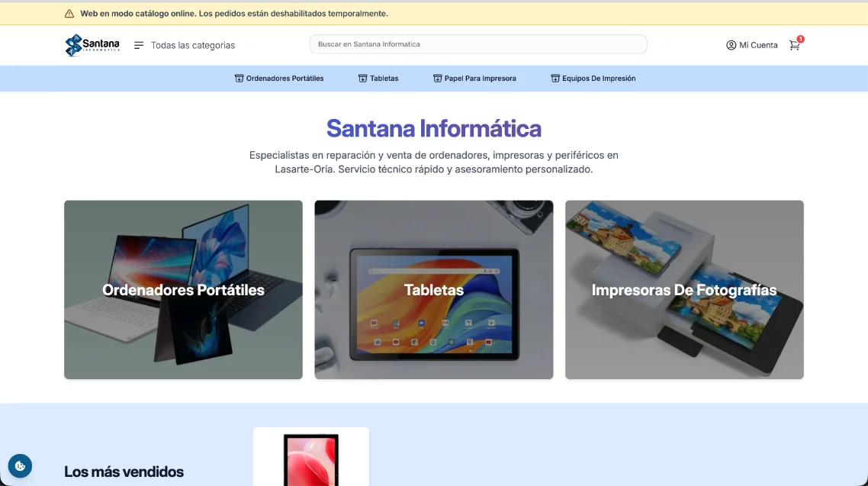Click the warning triangle icon in banner

[x=69, y=14]
